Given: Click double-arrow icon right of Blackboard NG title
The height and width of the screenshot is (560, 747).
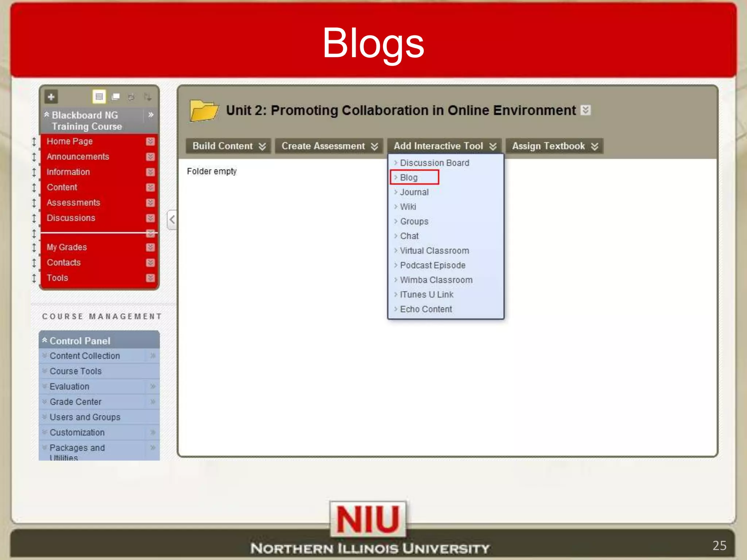Looking at the screenshot, I should pos(151,115).
